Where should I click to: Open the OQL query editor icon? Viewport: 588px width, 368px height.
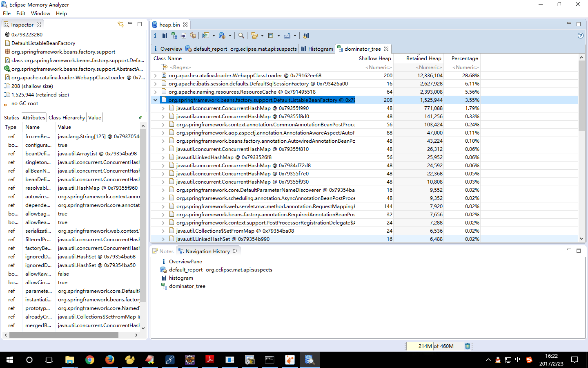point(184,36)
